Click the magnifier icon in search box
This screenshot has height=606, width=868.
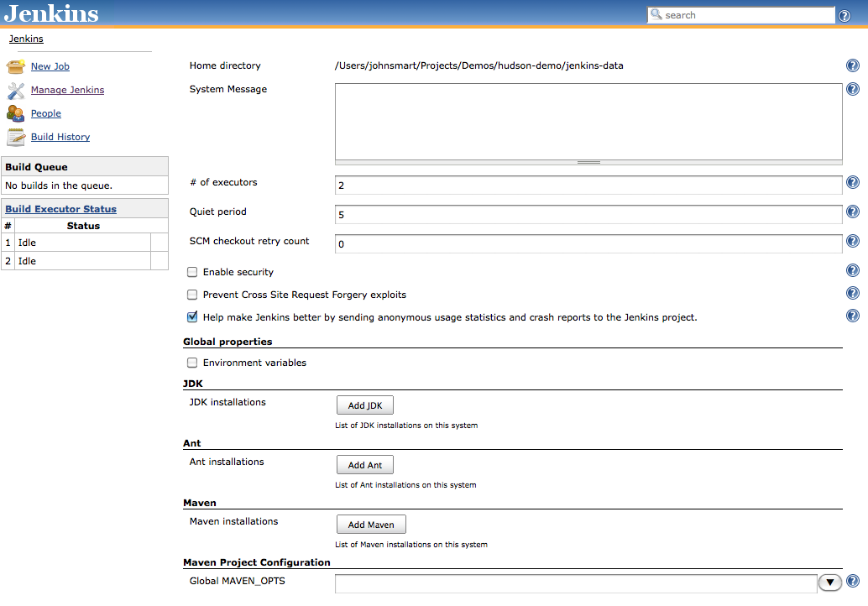(x=656, y=14)
